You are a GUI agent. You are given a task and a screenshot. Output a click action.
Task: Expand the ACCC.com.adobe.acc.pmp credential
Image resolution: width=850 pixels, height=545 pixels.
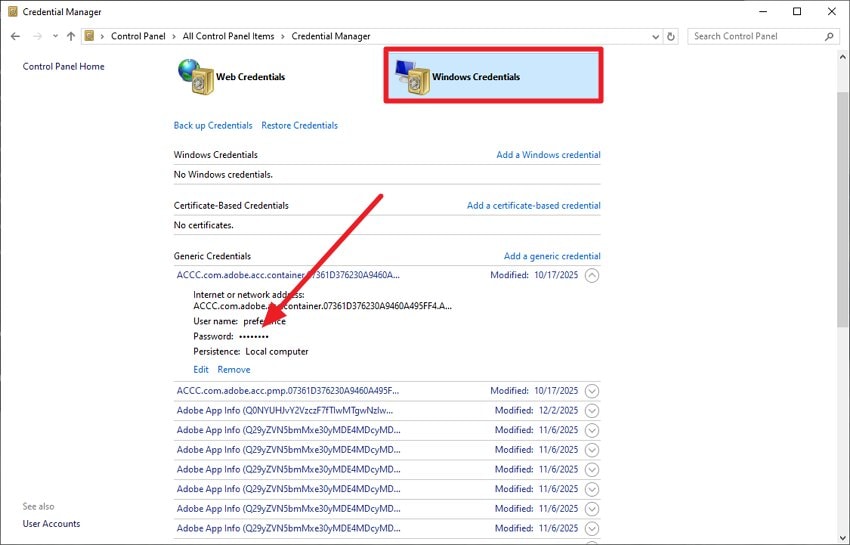[x=592, y=391]
